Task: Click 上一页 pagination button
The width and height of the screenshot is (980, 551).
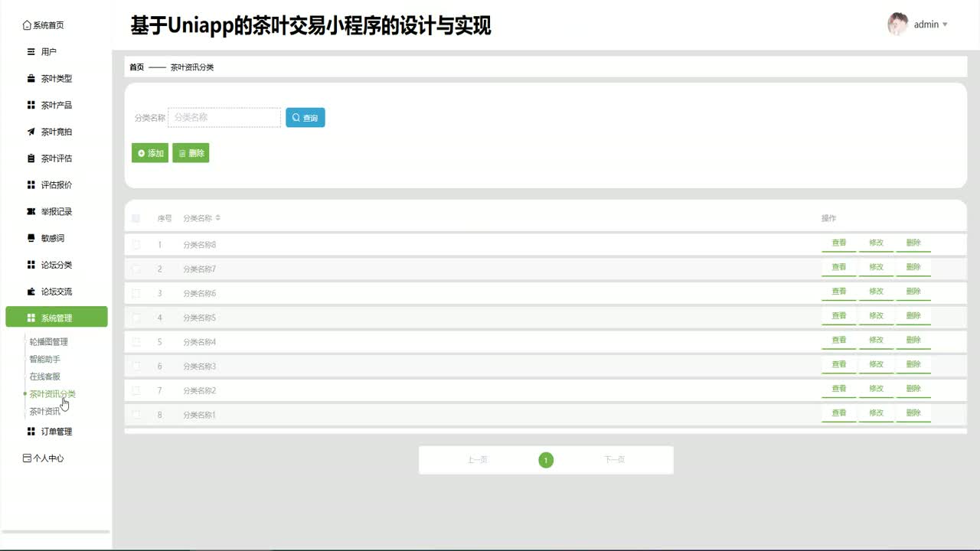Action: coord(478,460)
